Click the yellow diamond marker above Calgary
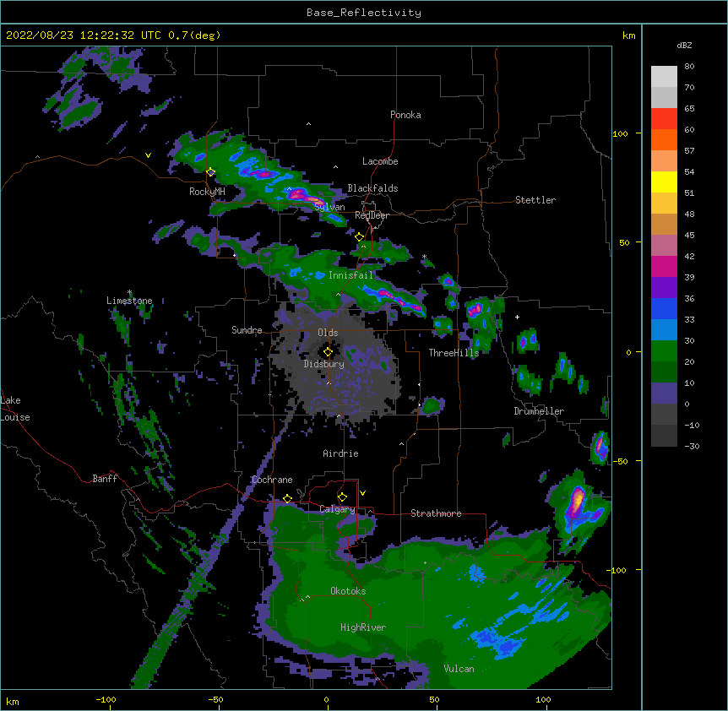 tap(342, 497)
